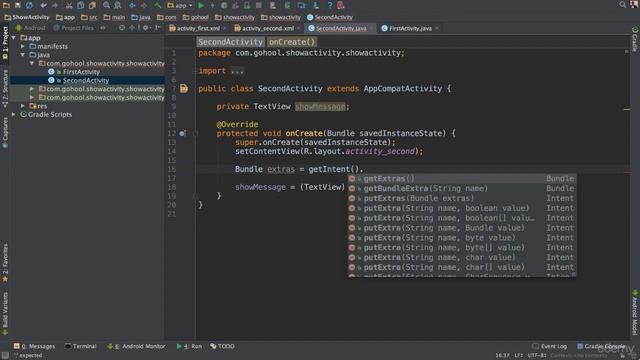The image size is (640, 360).
Task: Click the ShowActivity breadcrumb
Action: [x=27, y=17]
